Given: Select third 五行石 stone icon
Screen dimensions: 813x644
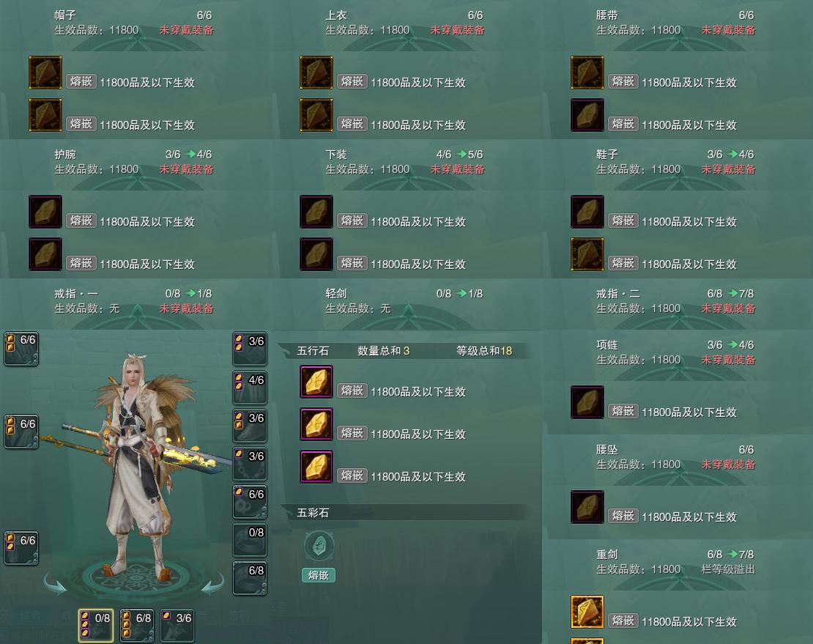Looking at the screenshot, I should [x=316, y=467].
